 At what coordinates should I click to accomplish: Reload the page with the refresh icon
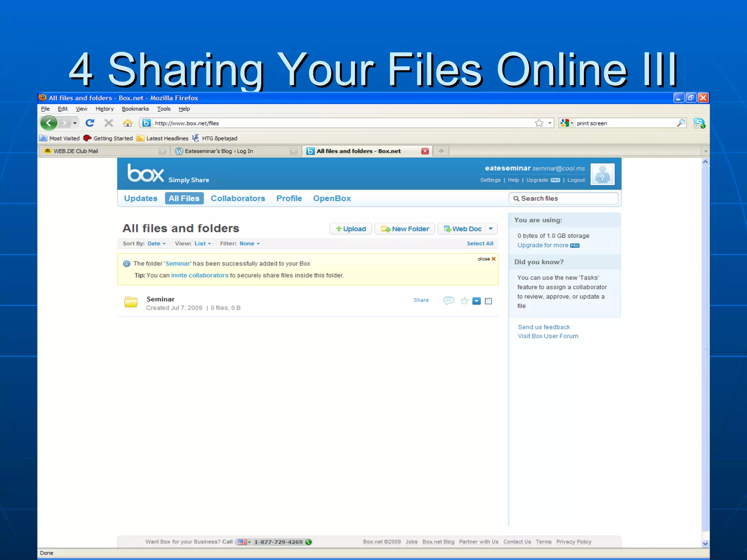click(90, 123)
